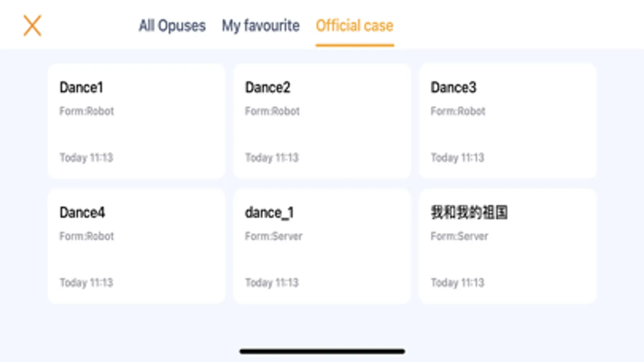The image size is (644, 362).
Task: Select the Official case tab
Action: [x=354, y=26]
